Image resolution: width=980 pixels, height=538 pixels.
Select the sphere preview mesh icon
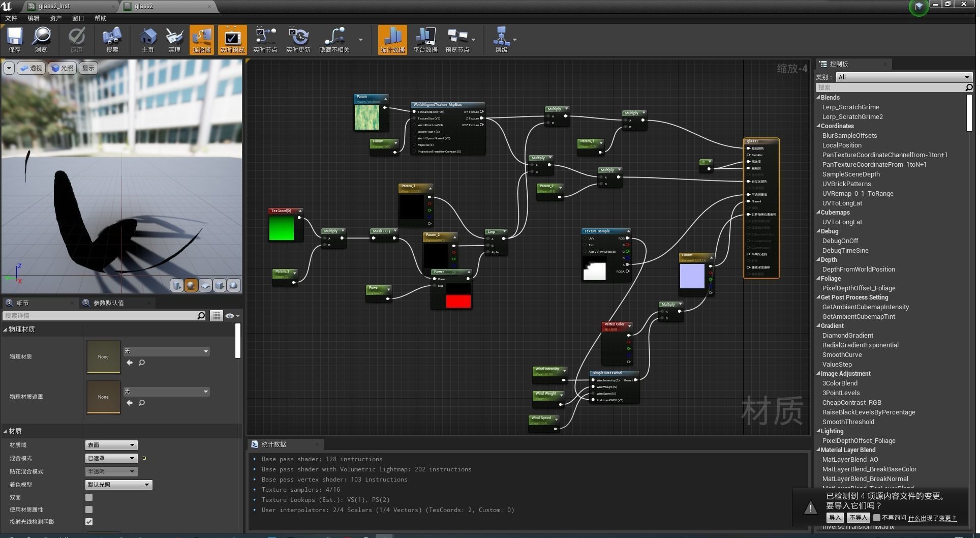point(191,285)
